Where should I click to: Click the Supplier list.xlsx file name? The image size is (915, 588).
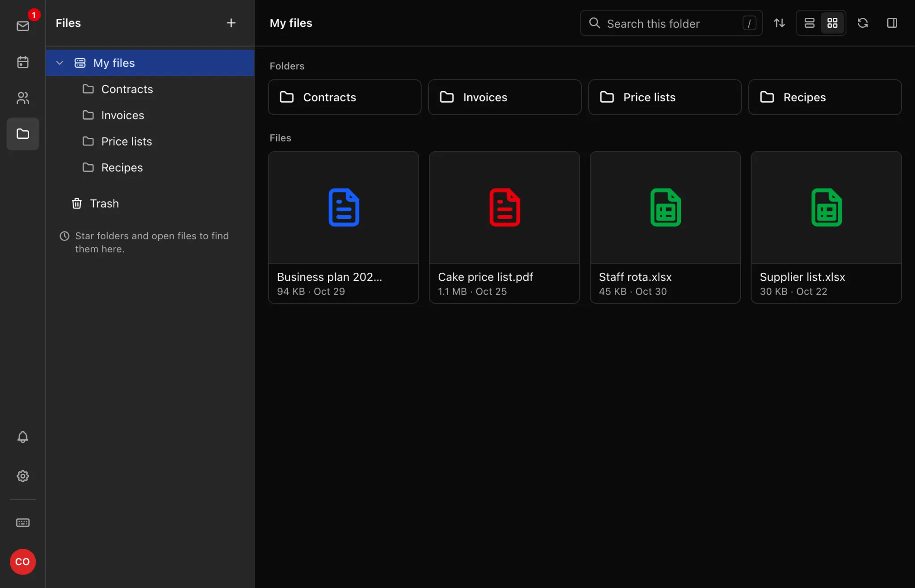[802, 277]
